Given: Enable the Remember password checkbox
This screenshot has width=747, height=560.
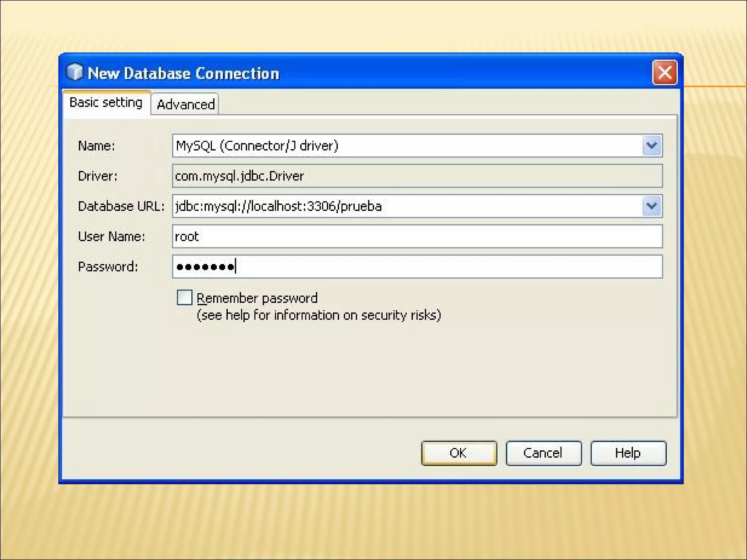Looking at the screenshot, I should (x=185, y=297).
